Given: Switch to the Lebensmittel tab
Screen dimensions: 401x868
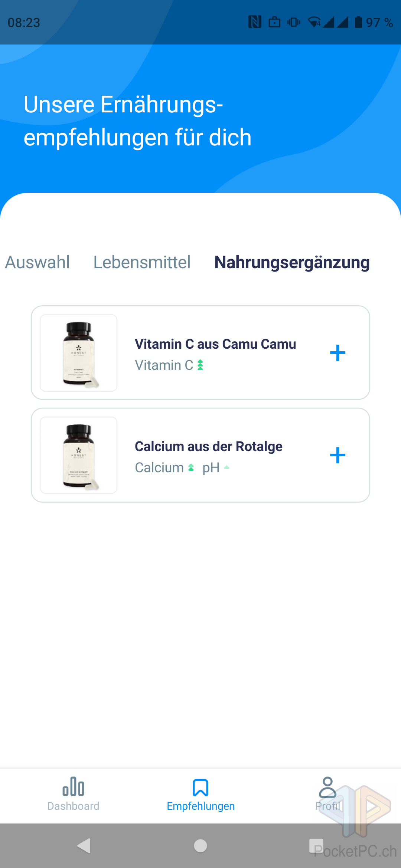Looking at the screenshot, I should [x=142, y=262].
